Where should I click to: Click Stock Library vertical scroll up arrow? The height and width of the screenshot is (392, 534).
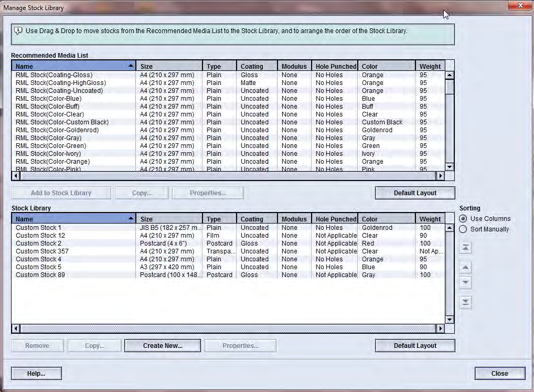450,228
